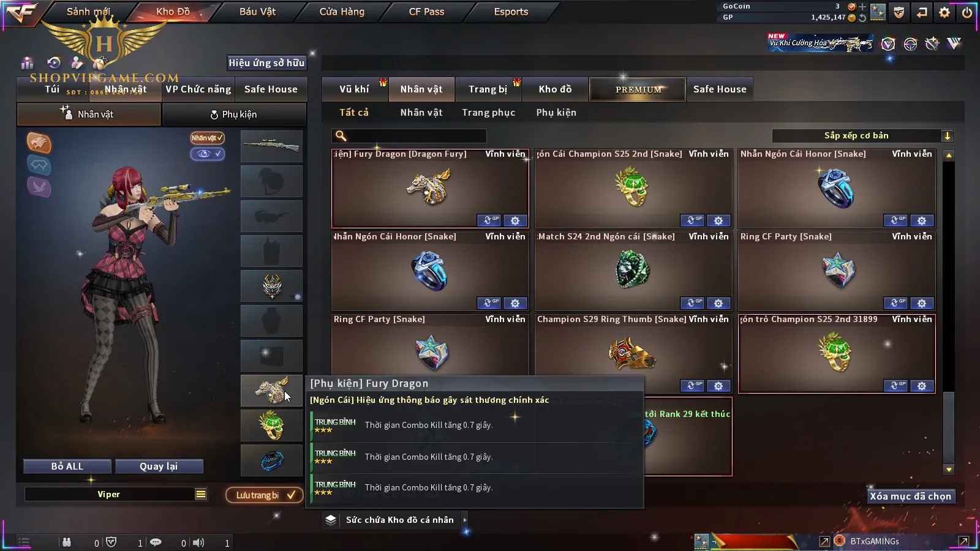Image resolution: width=980 pixels, height=551 pixels.
Task: Click Xóa mục đã chọn button
Action: (x=910, y=497)
